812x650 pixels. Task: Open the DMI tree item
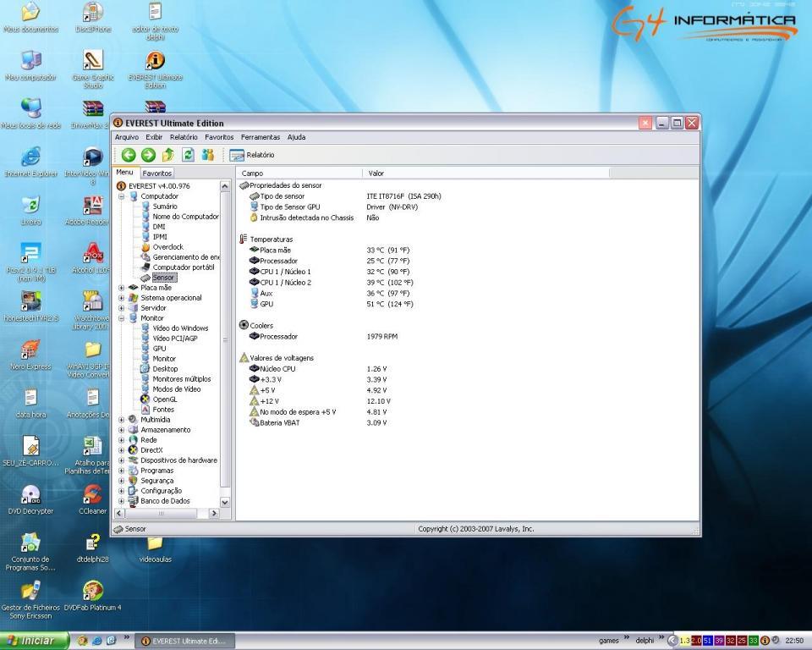(x=159, y=227)
